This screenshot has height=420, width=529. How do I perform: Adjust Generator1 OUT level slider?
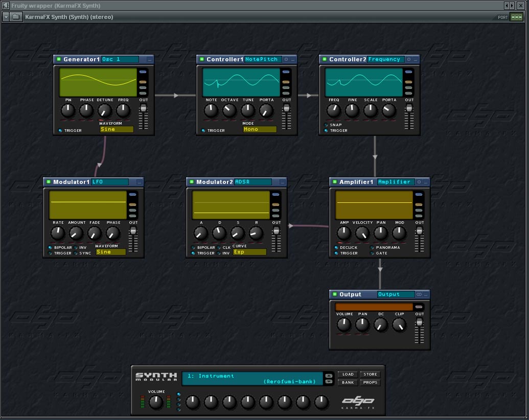144,116
